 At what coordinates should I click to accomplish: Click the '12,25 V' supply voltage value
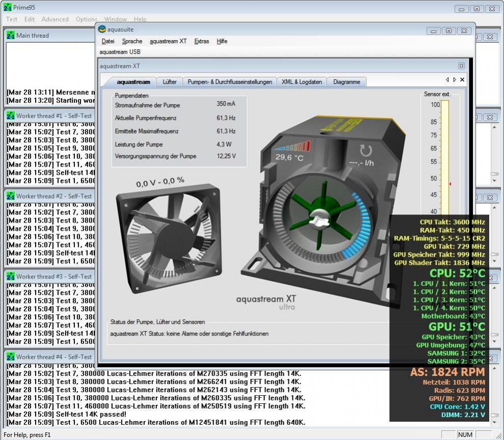point(226,156)
